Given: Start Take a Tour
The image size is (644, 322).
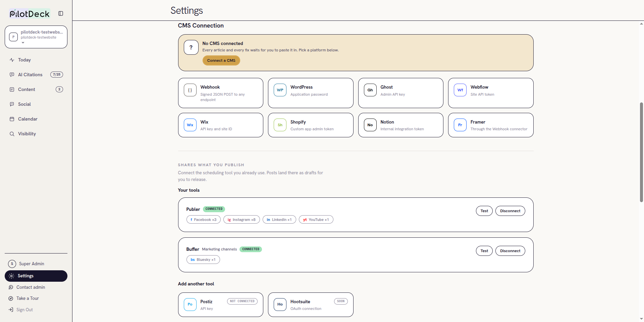Looking at the screenshot, I should pos(36,298).
